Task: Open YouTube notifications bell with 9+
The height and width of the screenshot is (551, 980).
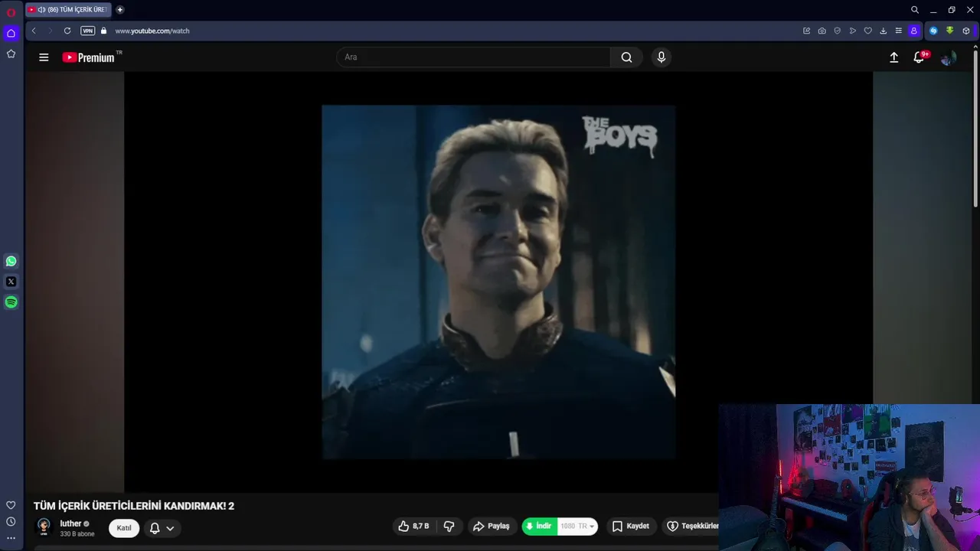Action: coord(920,57)
